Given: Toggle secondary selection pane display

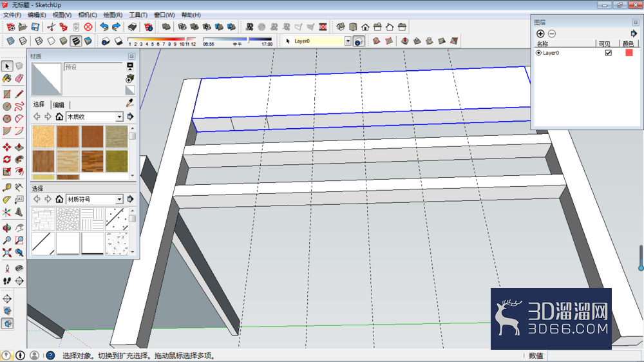Looking at the screenshot, I should click(130, 66).
